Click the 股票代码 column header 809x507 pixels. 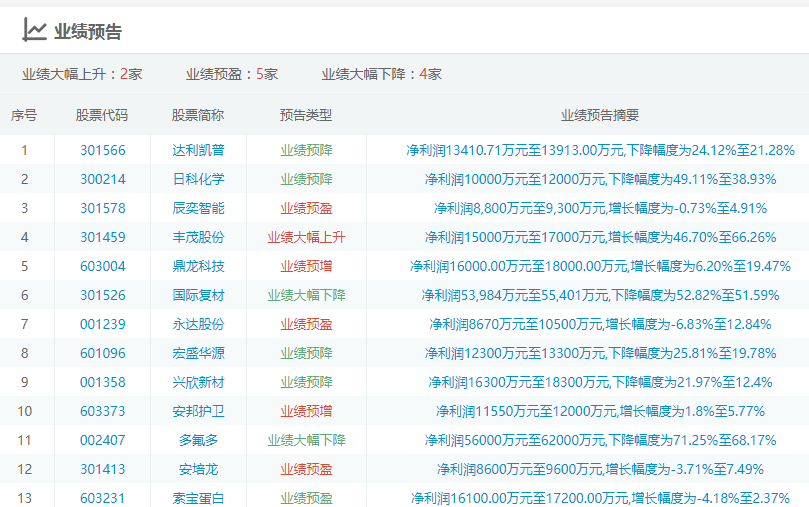(x=102, y=115)
